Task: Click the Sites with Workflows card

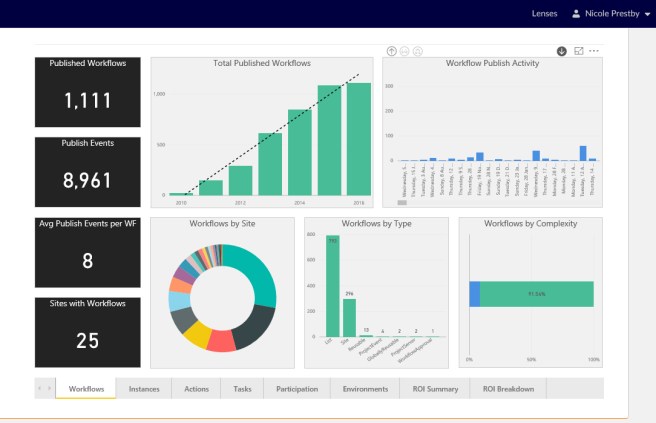Action: [88, 331]
